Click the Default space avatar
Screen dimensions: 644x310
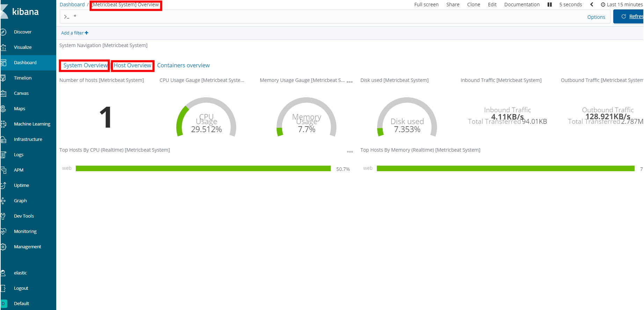click(x=3, y=304)
